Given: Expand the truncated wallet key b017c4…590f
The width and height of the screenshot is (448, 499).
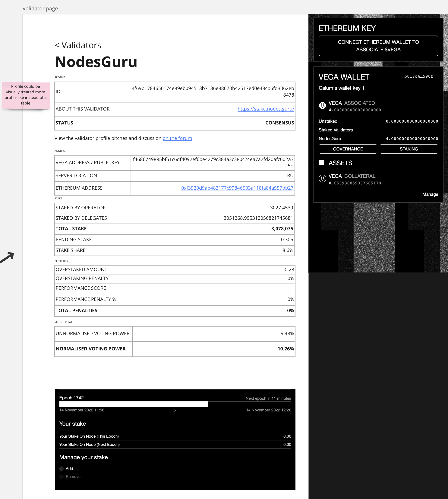Looking at the screenshot, I should 419,76.
